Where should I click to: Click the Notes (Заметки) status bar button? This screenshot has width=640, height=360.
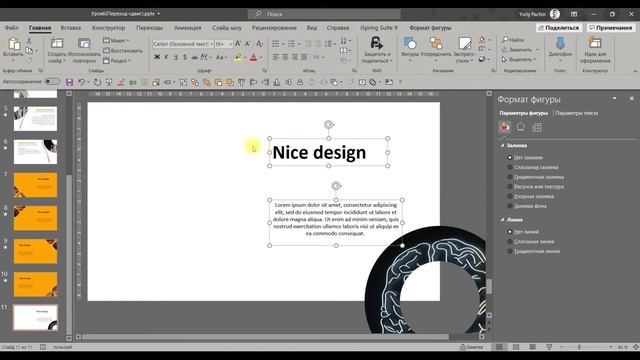[471, 347]
